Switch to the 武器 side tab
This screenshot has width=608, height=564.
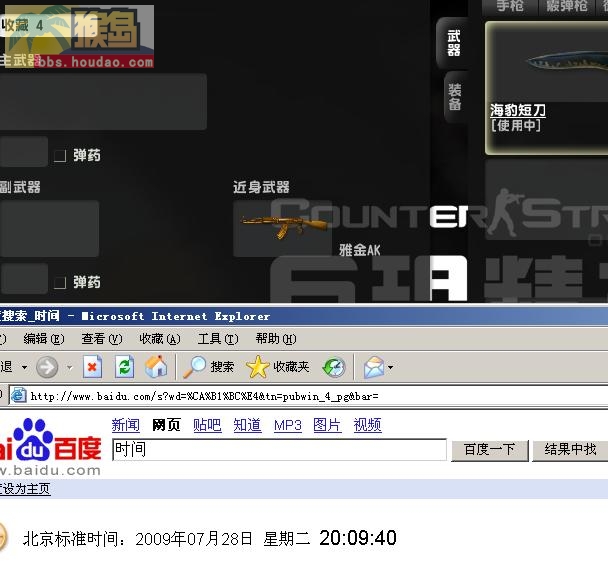tap(454, 43)
